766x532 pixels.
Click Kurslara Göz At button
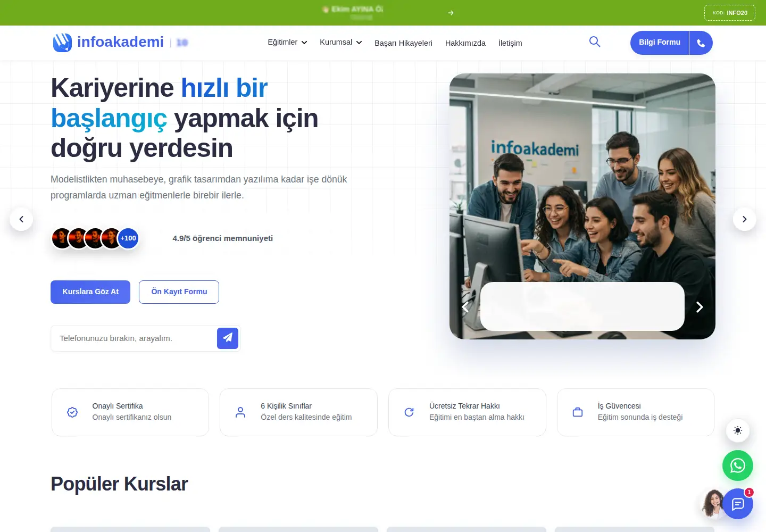[x=90, y=292]
